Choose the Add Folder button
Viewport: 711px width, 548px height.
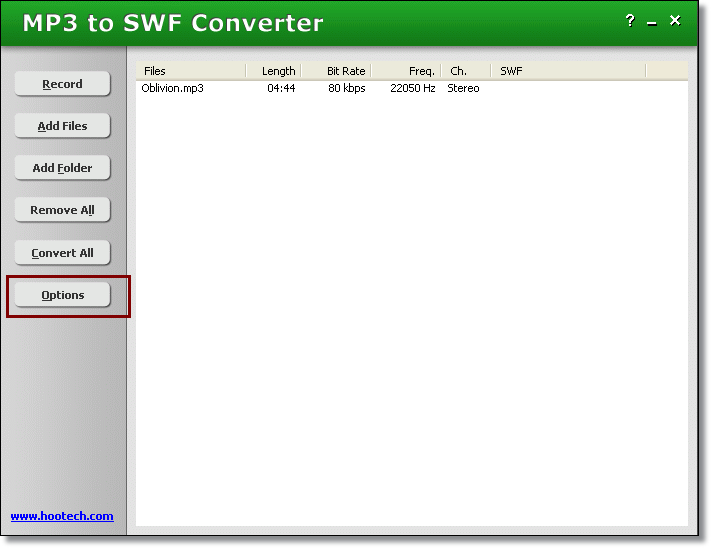click(62, 168)
